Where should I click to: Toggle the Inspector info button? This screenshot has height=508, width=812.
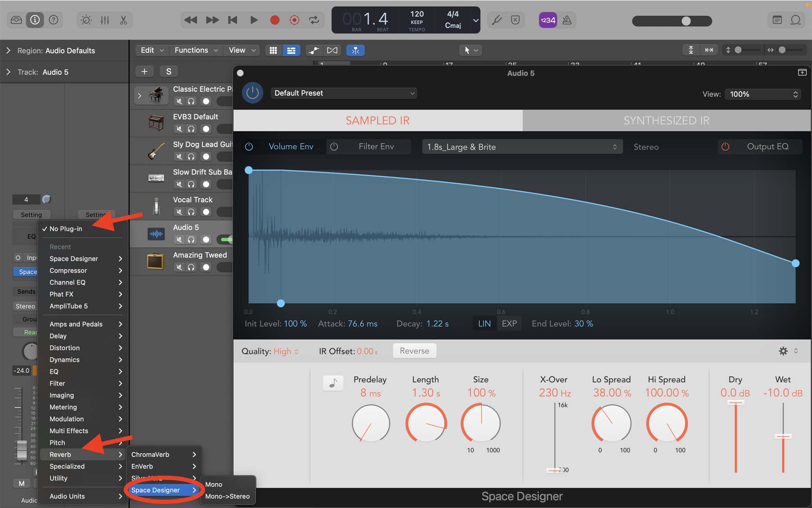[35, 20]
